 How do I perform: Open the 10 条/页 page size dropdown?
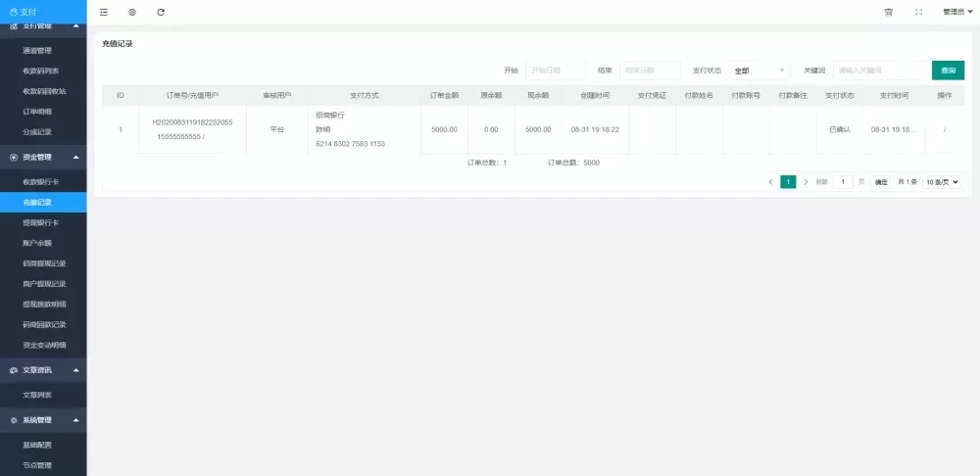pos(941,182)
